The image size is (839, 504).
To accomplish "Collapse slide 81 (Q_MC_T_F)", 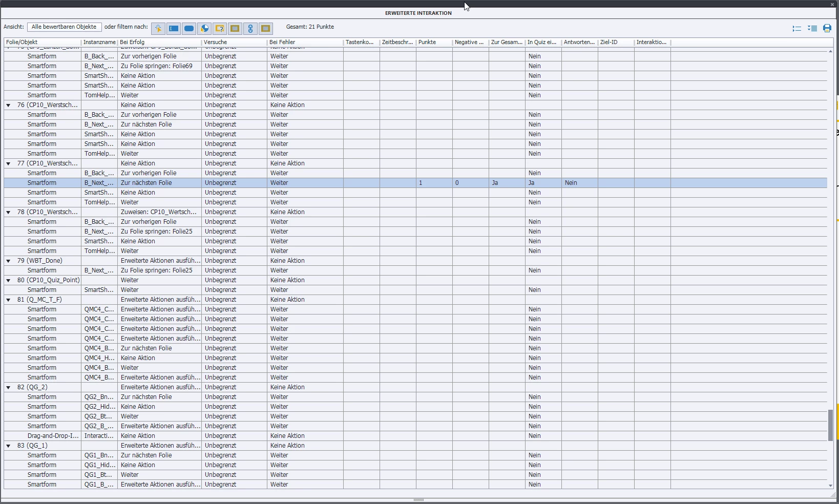I will point(8,300).
